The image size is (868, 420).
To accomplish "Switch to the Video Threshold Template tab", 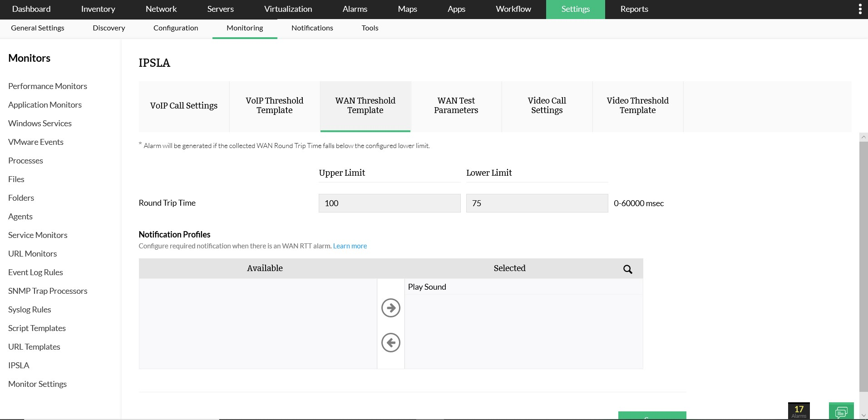I will tap(637, 106).
